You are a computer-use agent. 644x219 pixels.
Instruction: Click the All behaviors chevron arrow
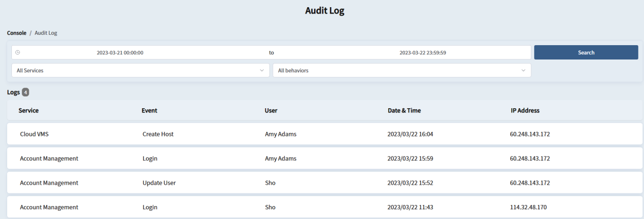(x=523, y=70)
